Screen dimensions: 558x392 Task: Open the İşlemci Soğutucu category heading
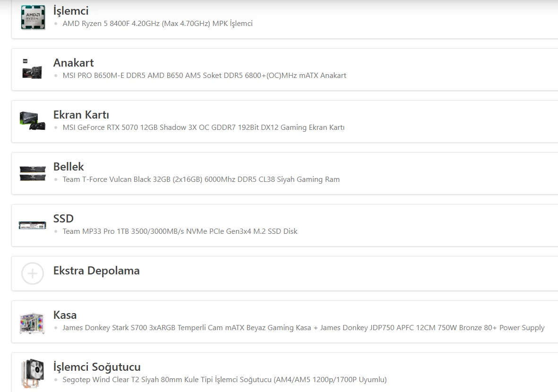97,367
